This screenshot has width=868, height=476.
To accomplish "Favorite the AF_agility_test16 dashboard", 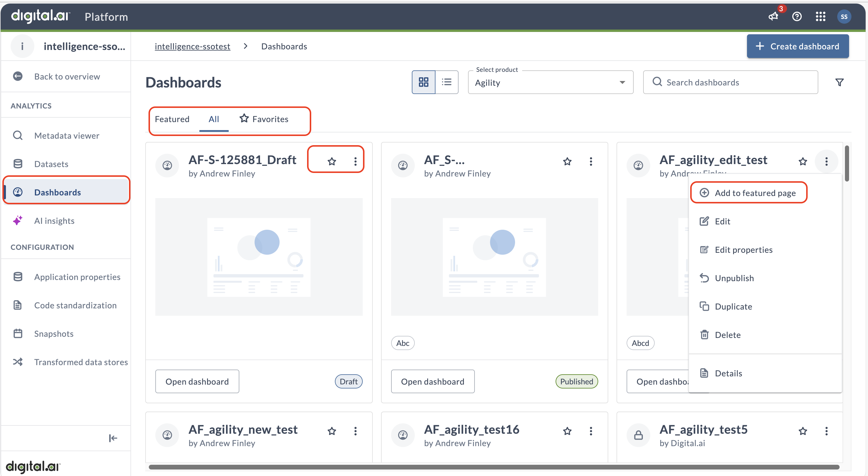I will (567, 431).
